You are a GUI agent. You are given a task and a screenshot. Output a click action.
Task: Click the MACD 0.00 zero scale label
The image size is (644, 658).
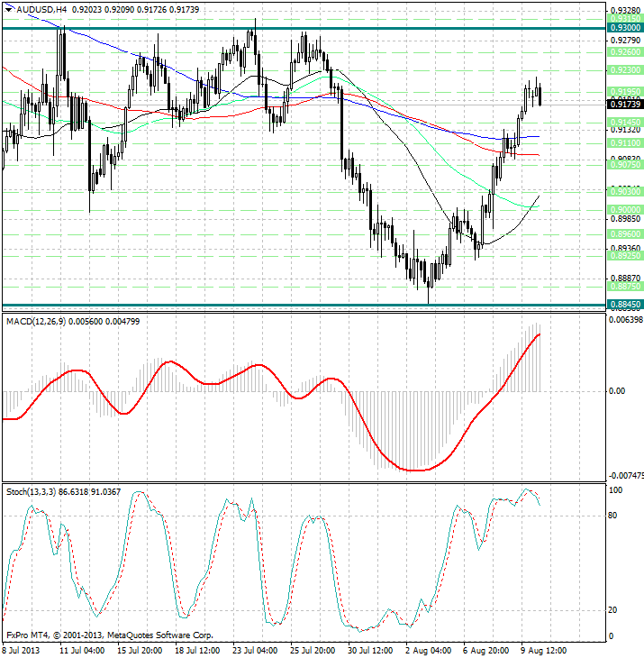pos(616,391)
